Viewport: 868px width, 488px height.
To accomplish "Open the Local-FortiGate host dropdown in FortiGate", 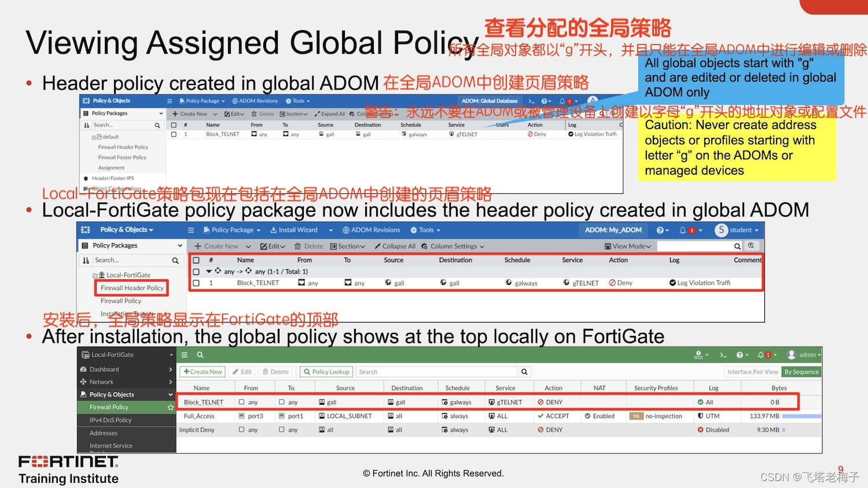I will click(x=171, y=355).
